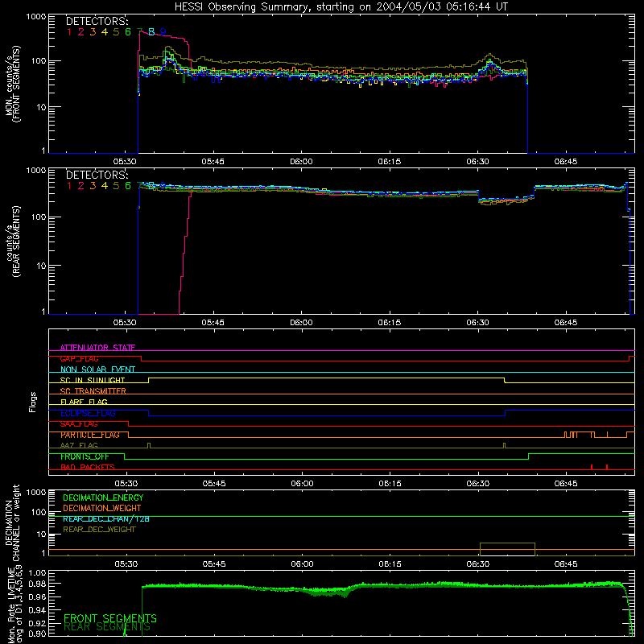Select detector 9 in the front segments legend
The image size is (644, 644).
click(163, 32)
